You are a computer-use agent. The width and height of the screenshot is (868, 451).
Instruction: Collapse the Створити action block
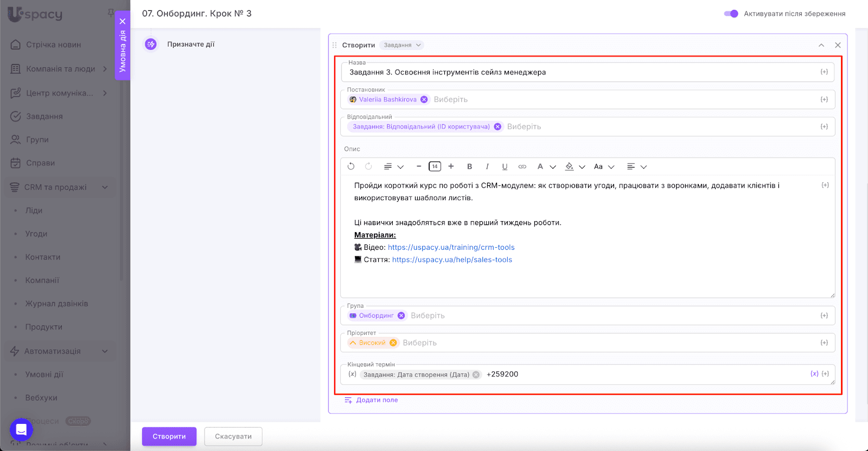tap(821, 45)
